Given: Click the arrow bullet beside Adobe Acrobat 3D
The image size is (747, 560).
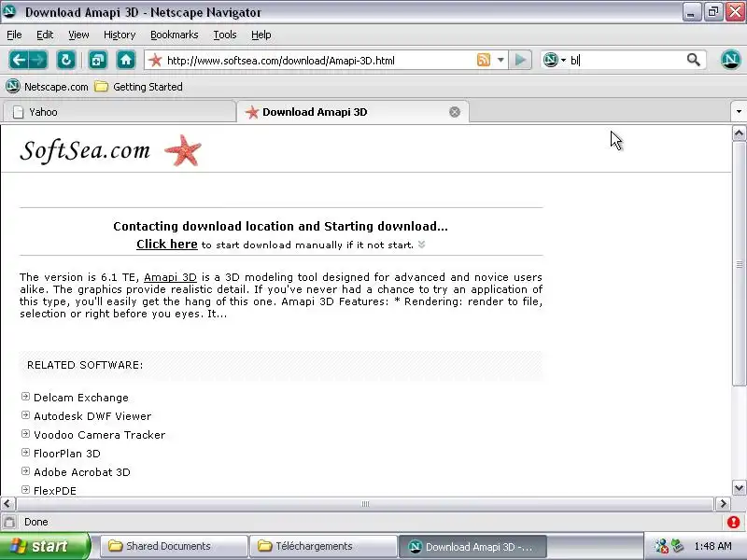Looking at the screenshot, I should (x=26, y=471).
